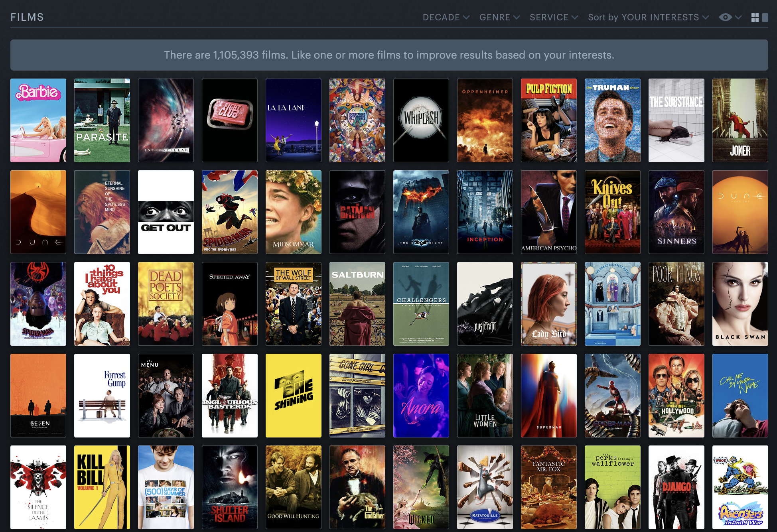Open the GENRE filter dropdown
This screenshot has width=777, height=532.
click(499, 17)
